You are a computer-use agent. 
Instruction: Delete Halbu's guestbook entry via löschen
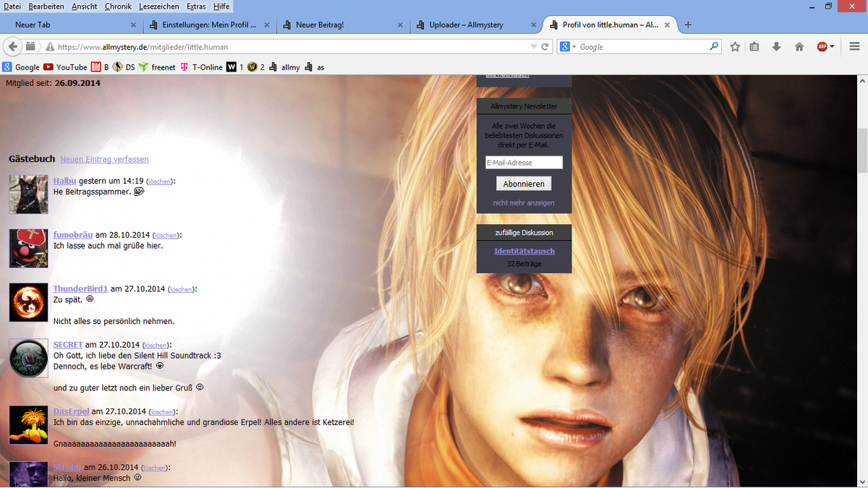[x=159, y=181]
